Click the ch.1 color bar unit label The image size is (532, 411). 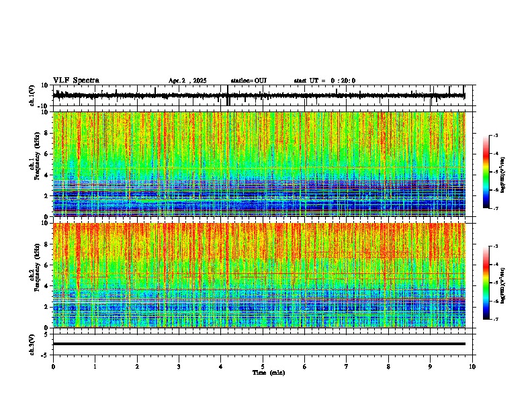coord(503,175)
